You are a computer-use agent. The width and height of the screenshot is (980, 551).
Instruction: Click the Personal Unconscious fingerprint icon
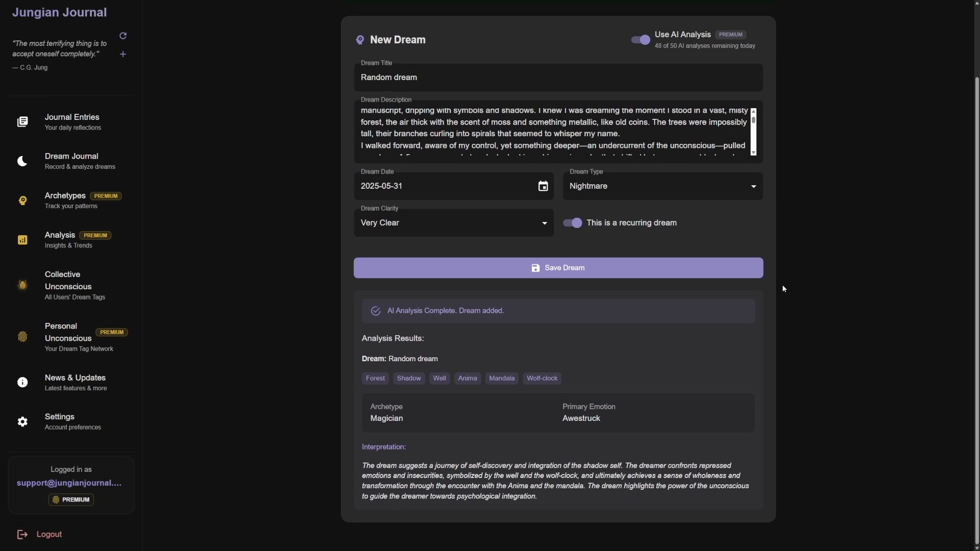pyautogui.click(x=22, y=337)
